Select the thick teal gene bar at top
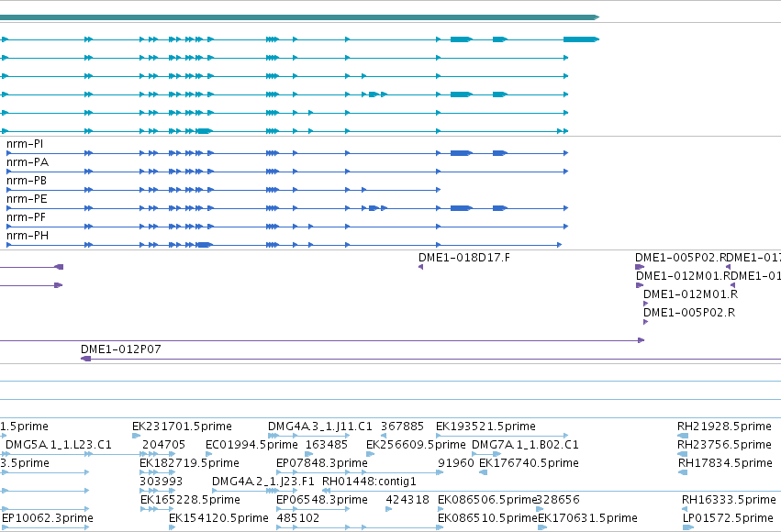The width and height of the screenshot is (781, 532). coord(299,17)
